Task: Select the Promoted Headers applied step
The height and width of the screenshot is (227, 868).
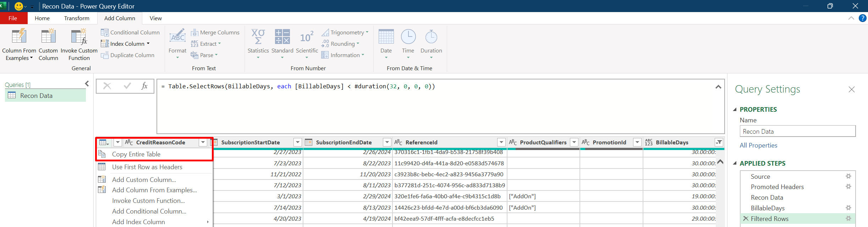Action: coord(777,187)
